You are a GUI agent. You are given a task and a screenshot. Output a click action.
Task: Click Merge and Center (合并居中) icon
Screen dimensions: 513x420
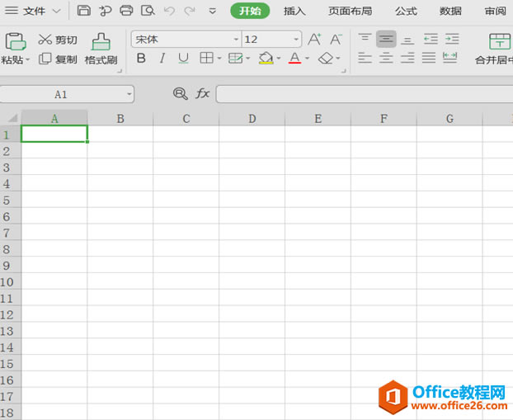click(499, 41)
